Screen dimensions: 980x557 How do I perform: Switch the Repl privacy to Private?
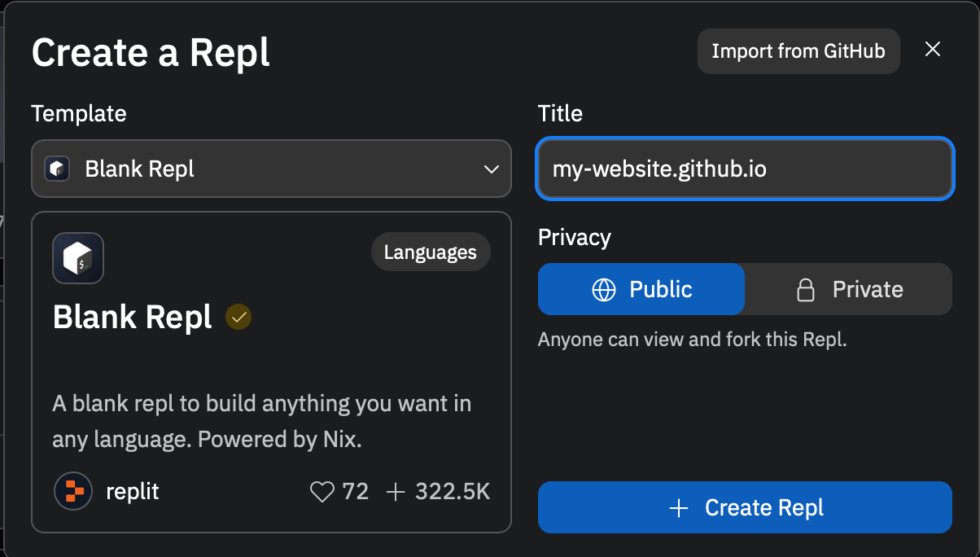(848, 289)
